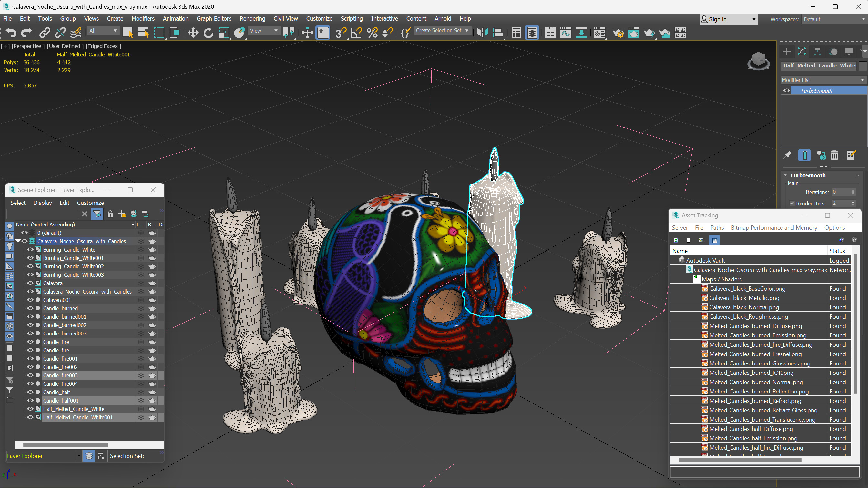Collapse Calavera_Noche_Oscura_with_Candles layer tree
Viewport: 868px width, 488px height.
(18, 241)
